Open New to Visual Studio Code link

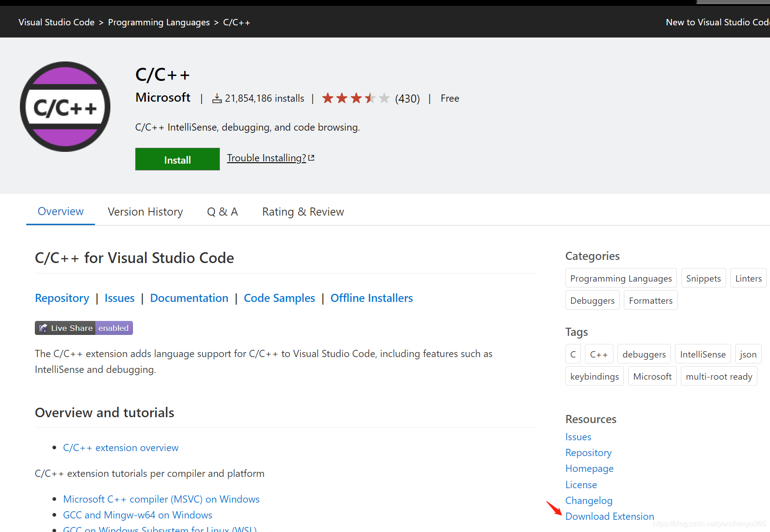tap(718, 22)
